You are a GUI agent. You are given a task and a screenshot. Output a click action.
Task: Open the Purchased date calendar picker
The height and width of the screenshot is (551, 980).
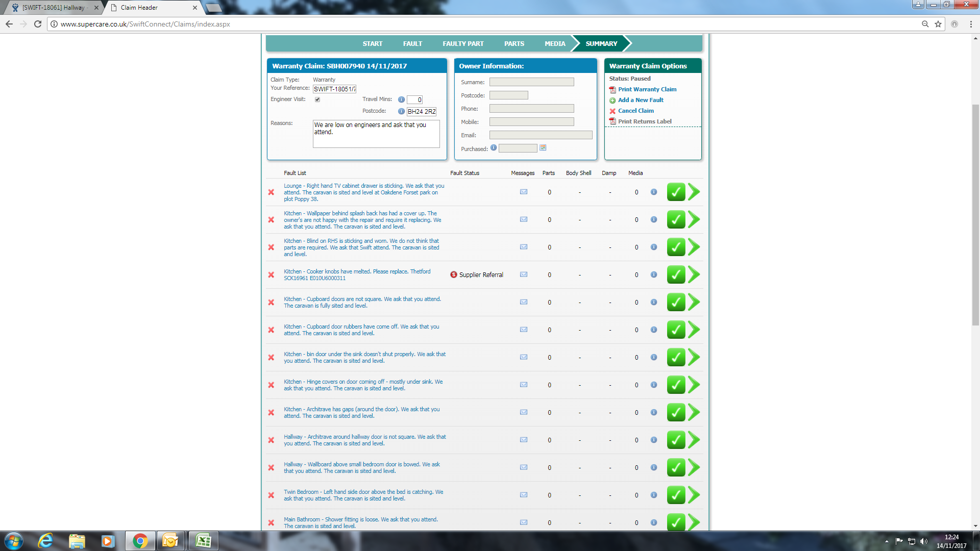click(x=543, y=148)
